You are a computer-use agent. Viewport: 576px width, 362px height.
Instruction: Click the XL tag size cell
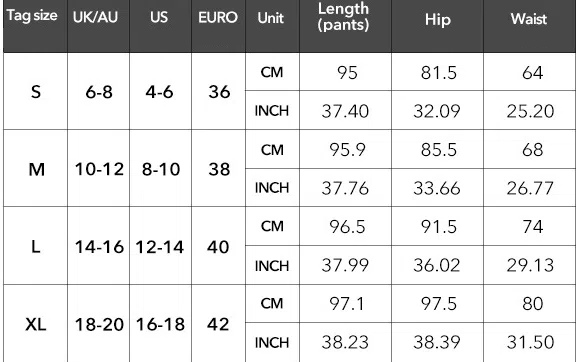point(36,325)
